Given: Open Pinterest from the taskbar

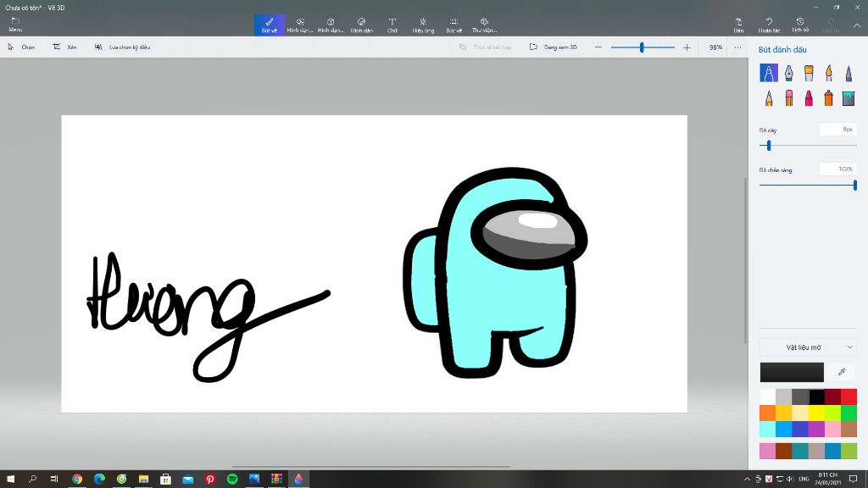Looking at the screenshot, I should (x=210, y=480).
